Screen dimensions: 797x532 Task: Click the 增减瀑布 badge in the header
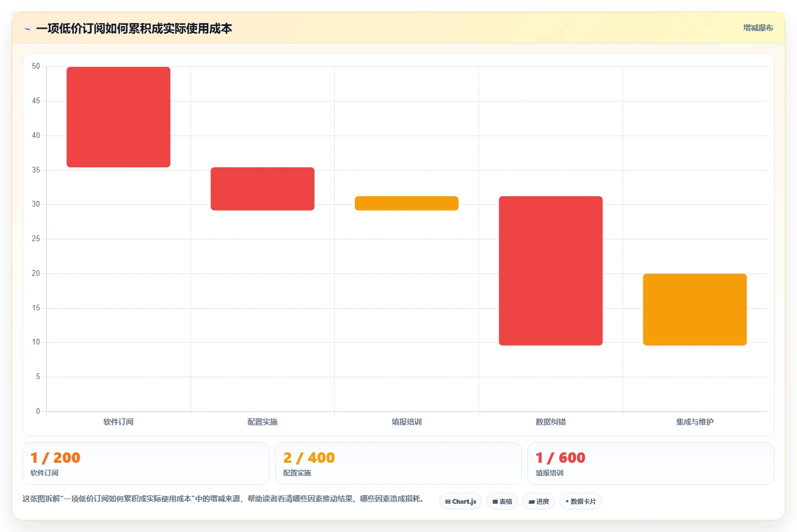[758, 28]
